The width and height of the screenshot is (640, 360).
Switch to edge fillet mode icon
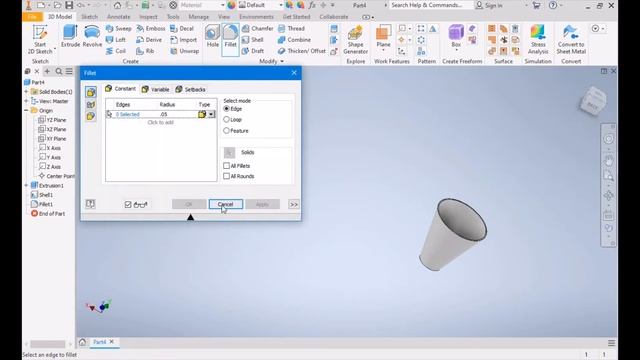(91, 92)
